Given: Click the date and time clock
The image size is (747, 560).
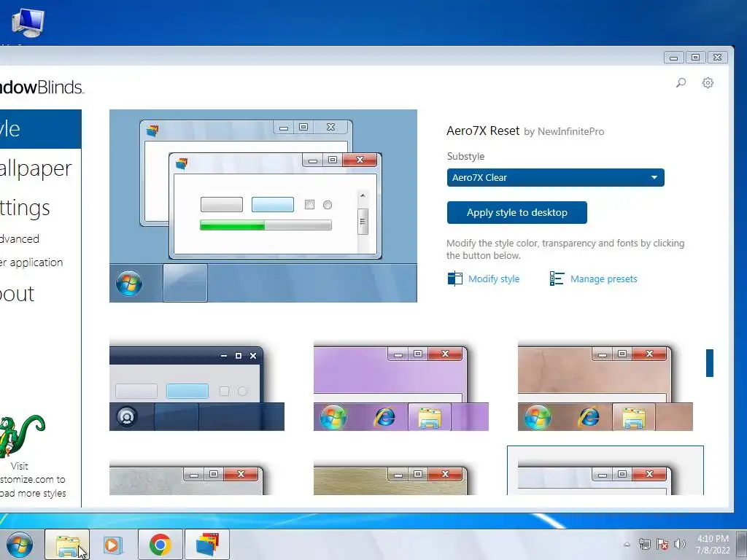Looking at the screenshot, I should pos(713,544).
